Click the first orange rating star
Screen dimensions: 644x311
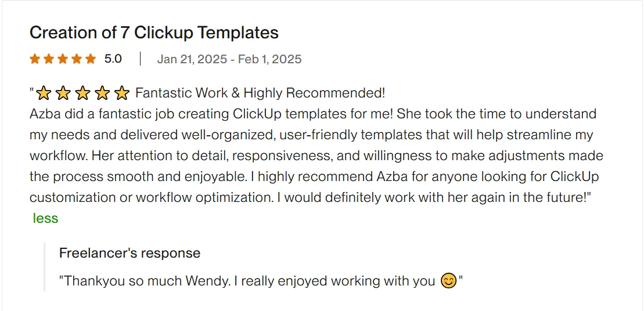tap(35, 59)
